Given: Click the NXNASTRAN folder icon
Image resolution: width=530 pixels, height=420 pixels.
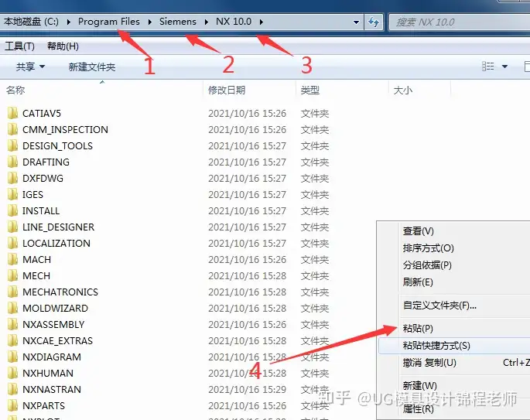Looking at the screenshot, I should click(x=12, y=389).
